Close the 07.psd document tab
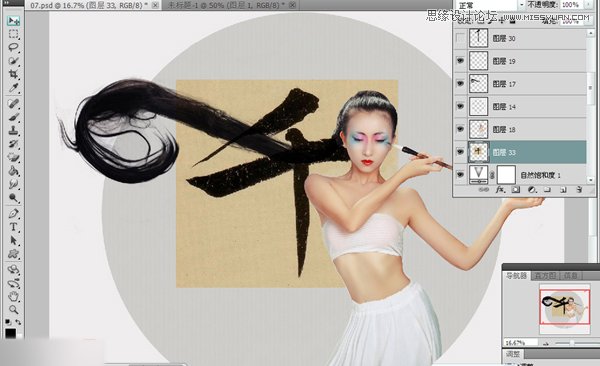The image size is (600, 366). click(x=155, y=5)
